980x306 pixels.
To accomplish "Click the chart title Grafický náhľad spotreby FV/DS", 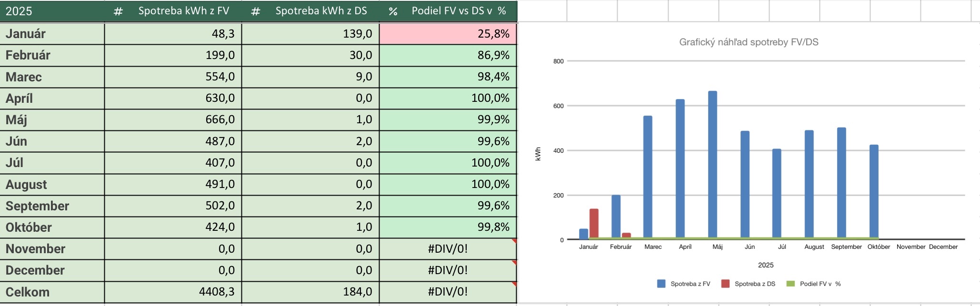I will pos(749,42).
